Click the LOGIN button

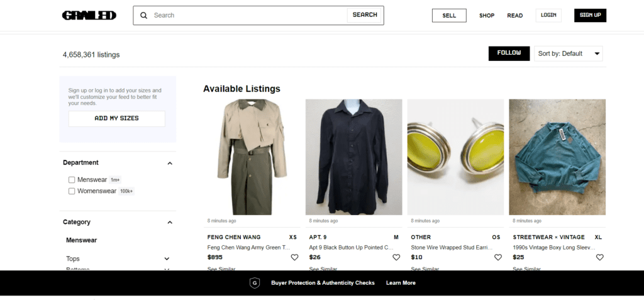pyautogui.click(x=548, y=15)
